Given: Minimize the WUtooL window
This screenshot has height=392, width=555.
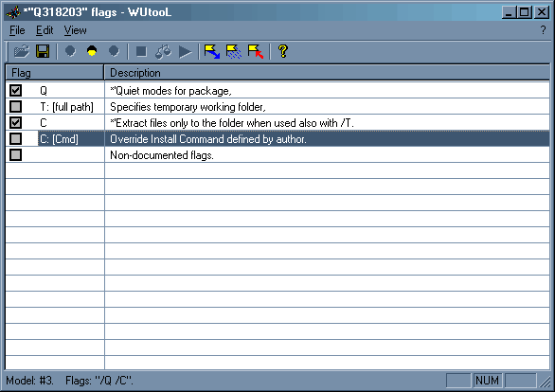Looking at the screenshot, I should (x=510, y=12).
